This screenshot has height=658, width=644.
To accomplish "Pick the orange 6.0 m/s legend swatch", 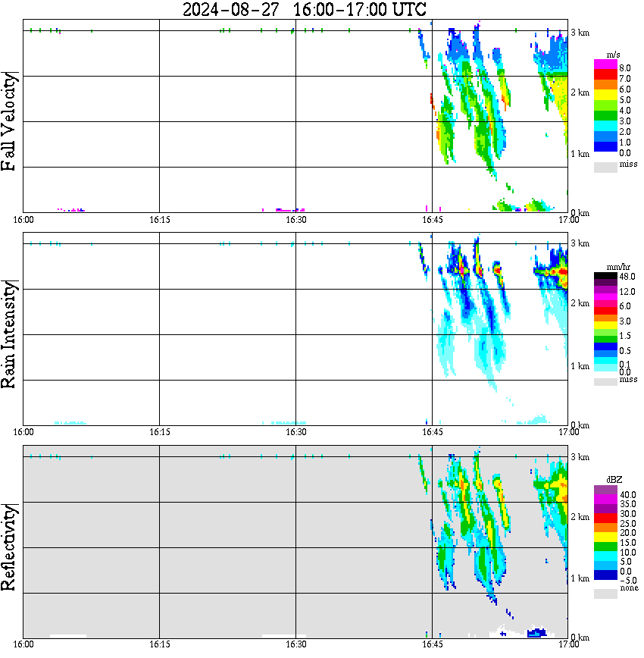I will 605,86.
